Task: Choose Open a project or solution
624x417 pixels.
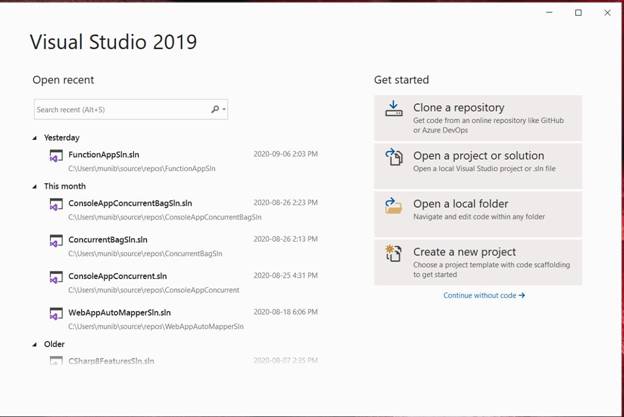Action: (478, 166)
